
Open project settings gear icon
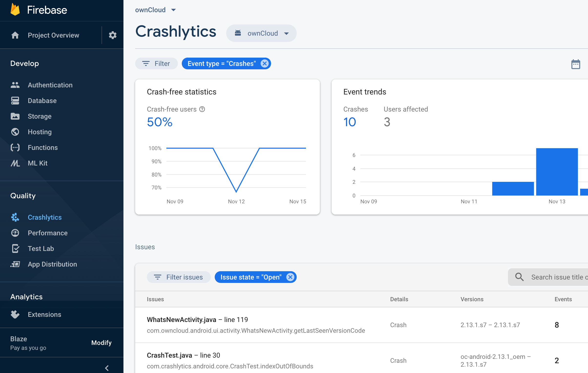click(x=112, y=35)
